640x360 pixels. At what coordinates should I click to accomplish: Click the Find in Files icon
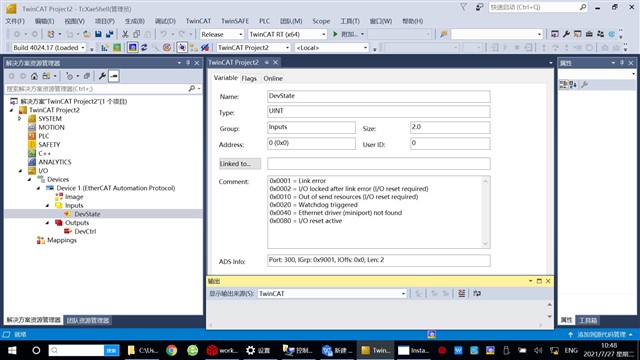click(x=444, y=34)
